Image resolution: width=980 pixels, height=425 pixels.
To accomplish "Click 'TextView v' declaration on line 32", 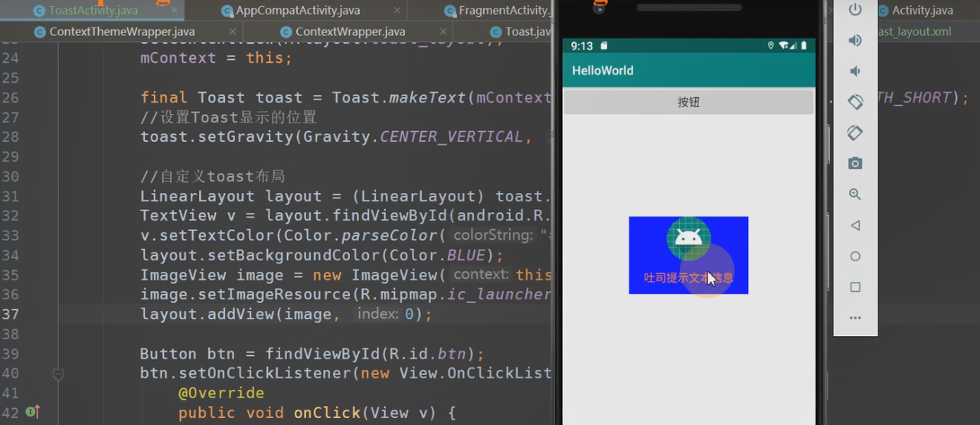I will 188,216.
